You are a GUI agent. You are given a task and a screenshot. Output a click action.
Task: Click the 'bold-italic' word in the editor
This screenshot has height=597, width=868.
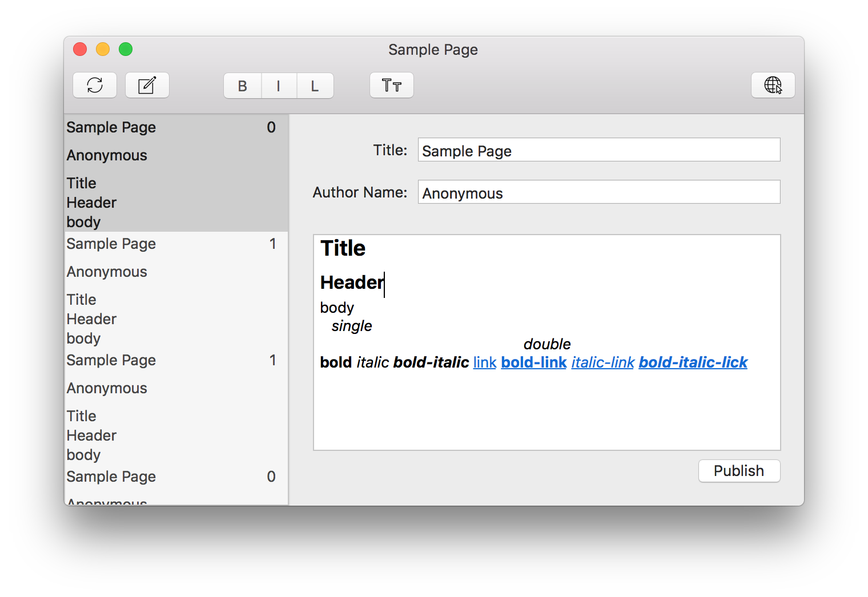(x=431, y=362)
